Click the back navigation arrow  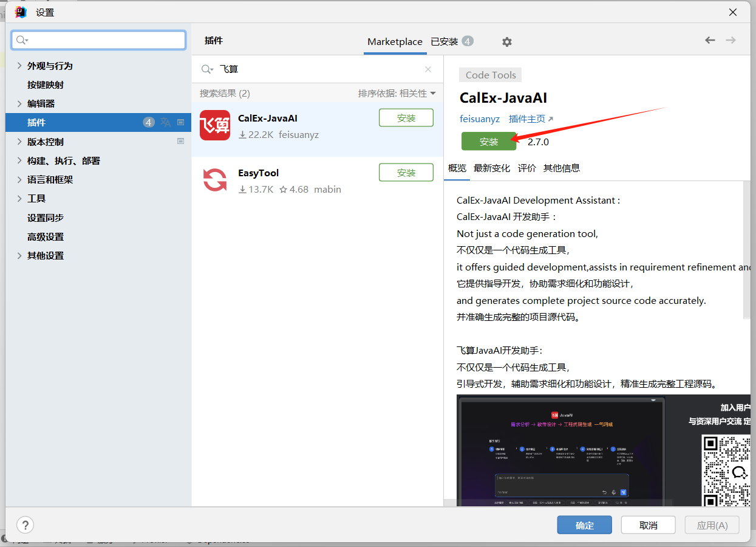(x=710, y=40)
